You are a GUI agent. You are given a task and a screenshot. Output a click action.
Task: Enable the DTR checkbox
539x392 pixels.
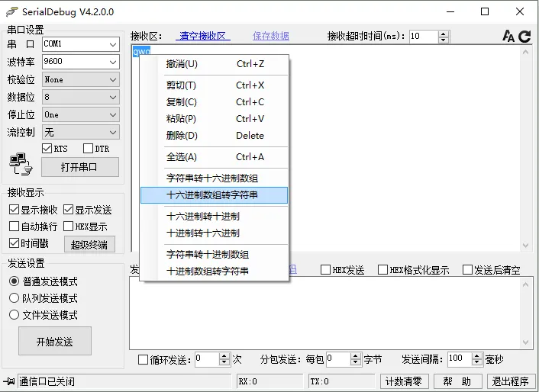(x=88, y=148)
